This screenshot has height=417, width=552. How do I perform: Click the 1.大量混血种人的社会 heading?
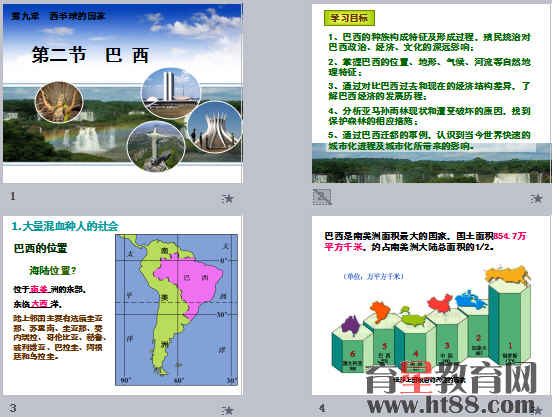[65, 226]
